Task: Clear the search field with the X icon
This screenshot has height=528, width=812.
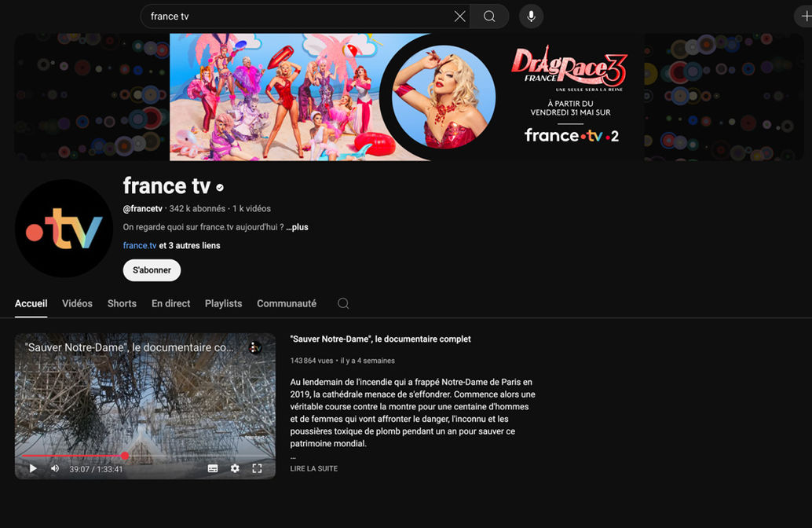Action: (x=459, y=16)
